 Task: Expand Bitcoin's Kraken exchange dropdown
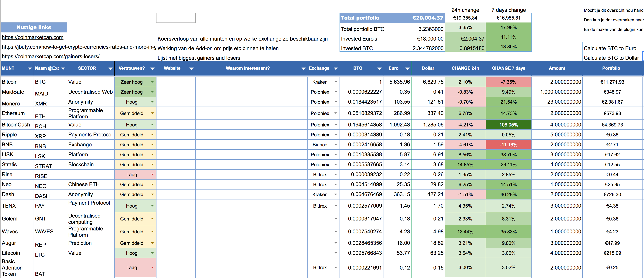[x=336, y=82]
